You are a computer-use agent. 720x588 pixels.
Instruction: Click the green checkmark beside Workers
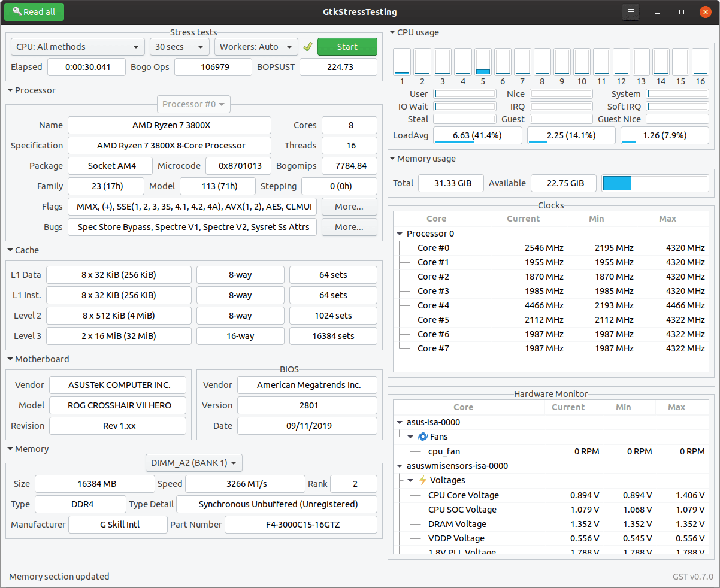point(308,47)
